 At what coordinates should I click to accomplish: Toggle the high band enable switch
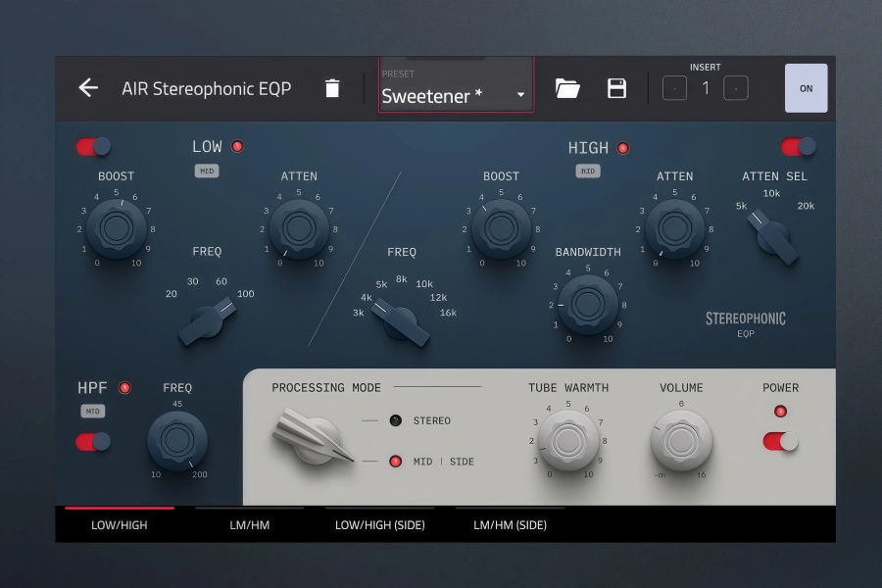798,147
